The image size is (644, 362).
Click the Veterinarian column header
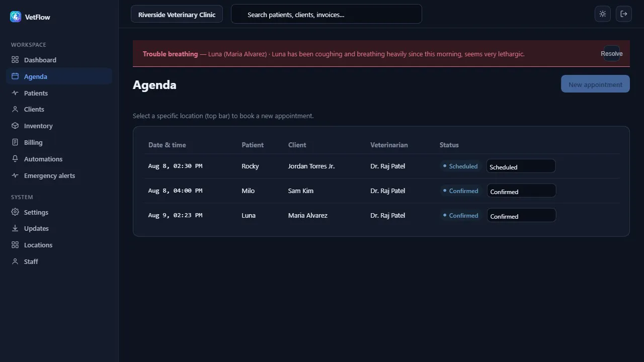(389, 145)
